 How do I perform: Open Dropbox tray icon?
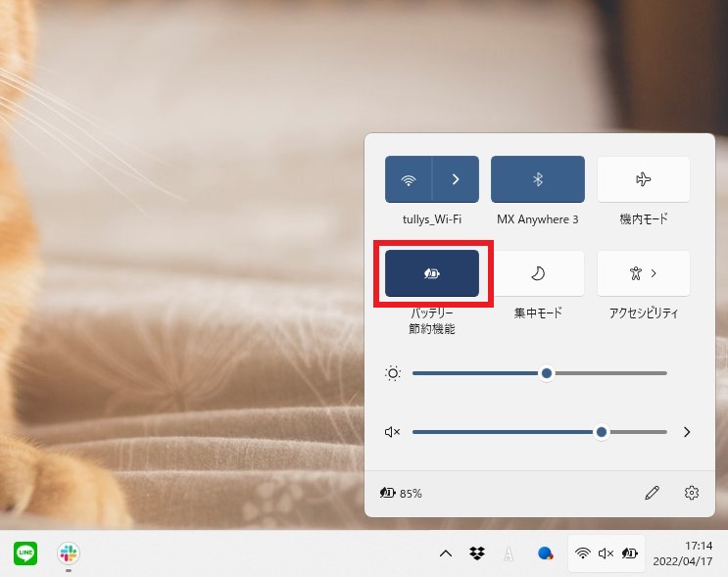477,553
